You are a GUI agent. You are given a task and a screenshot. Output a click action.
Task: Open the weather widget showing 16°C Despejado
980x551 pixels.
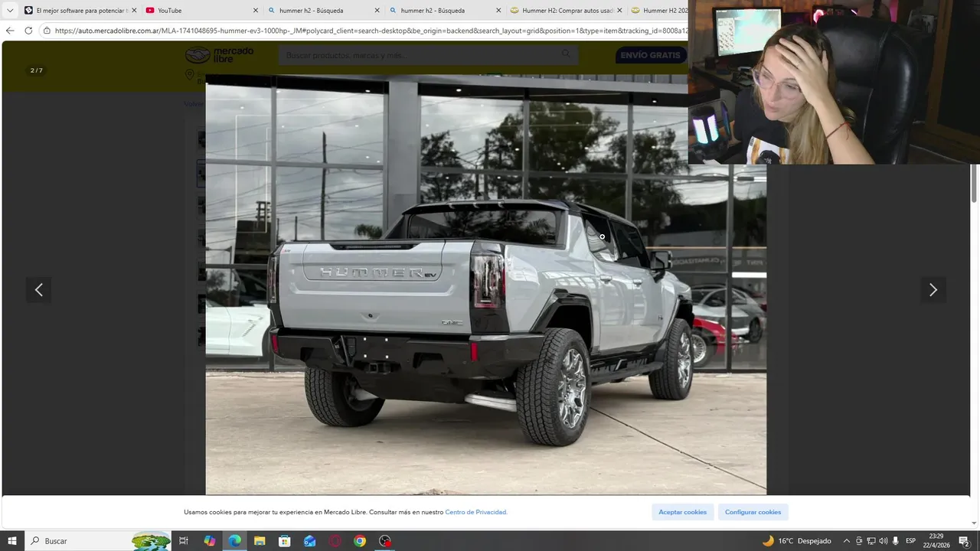tap(796, 541)
